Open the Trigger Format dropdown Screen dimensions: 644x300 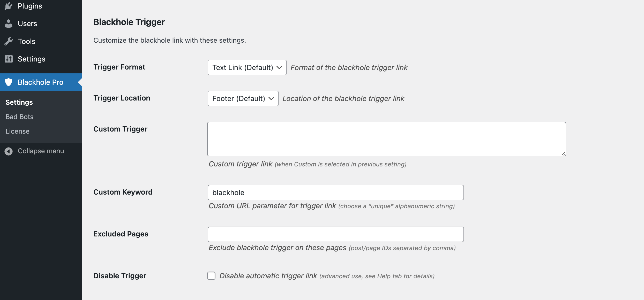(x=247, y=67)
